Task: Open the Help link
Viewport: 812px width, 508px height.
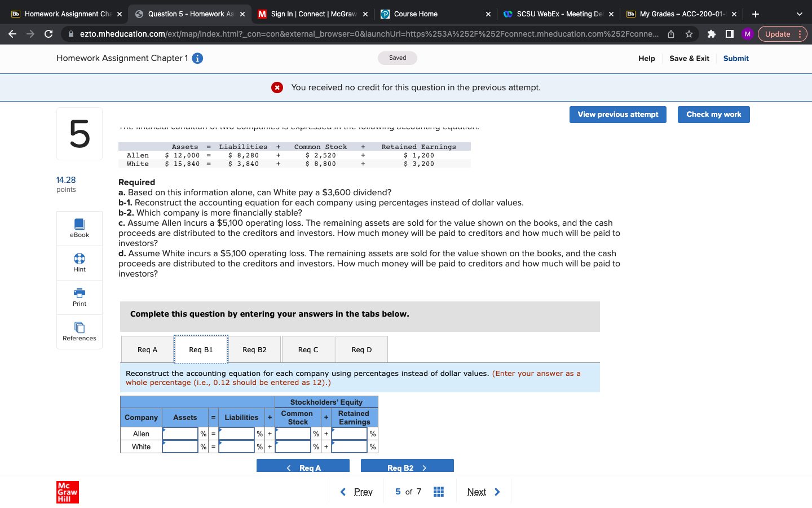Action: coord(647,58)
